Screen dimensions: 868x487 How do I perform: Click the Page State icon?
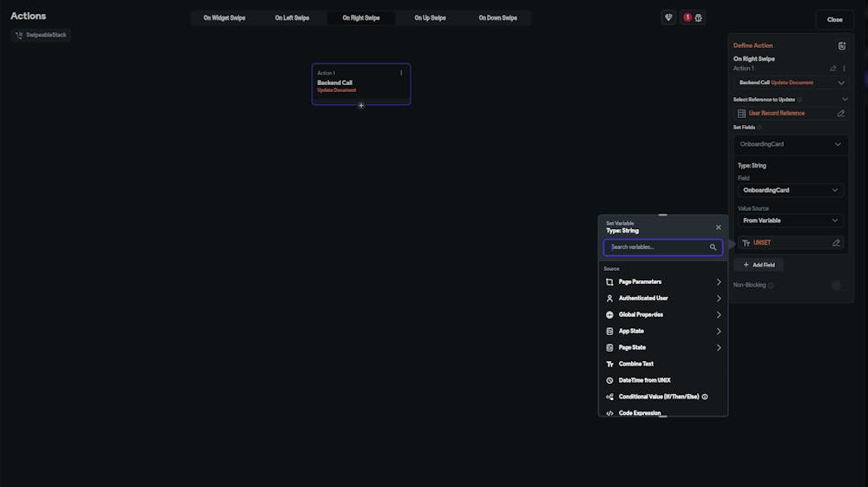(x=609, y=348)
